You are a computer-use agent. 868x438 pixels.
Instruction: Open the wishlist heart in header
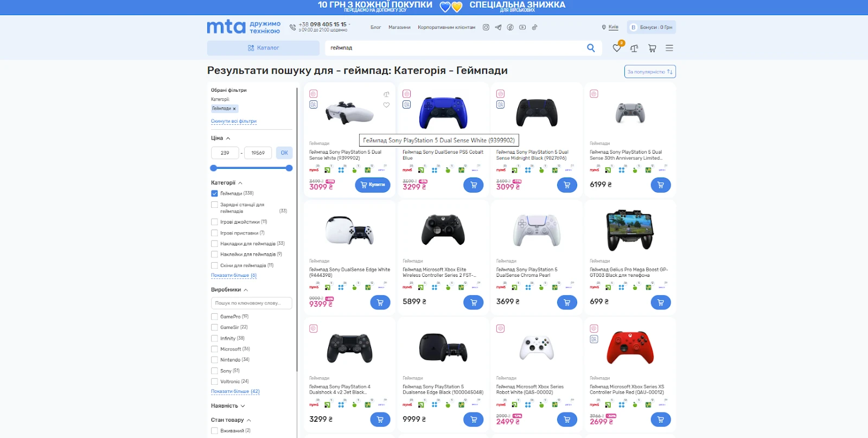(x=617, y=48)
